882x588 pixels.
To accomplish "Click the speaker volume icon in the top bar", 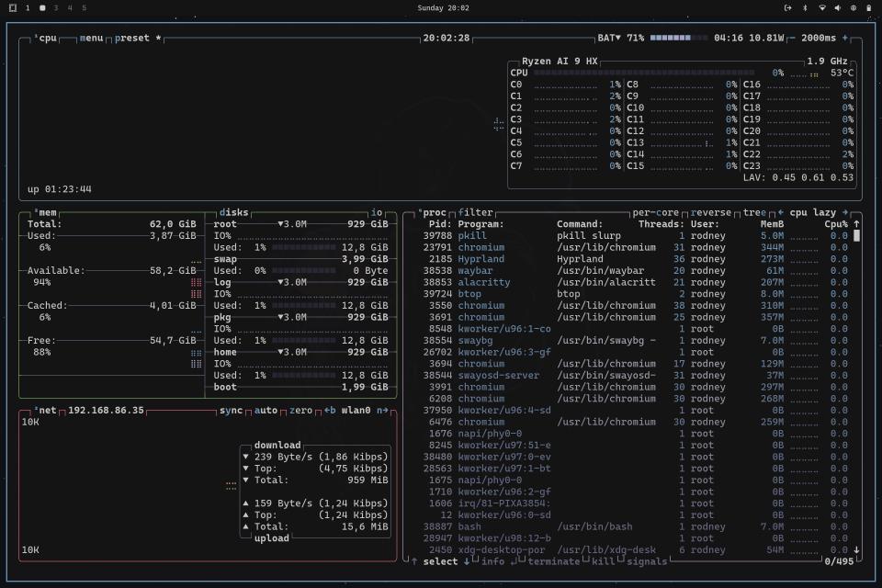I will click(x=838, y=8).
